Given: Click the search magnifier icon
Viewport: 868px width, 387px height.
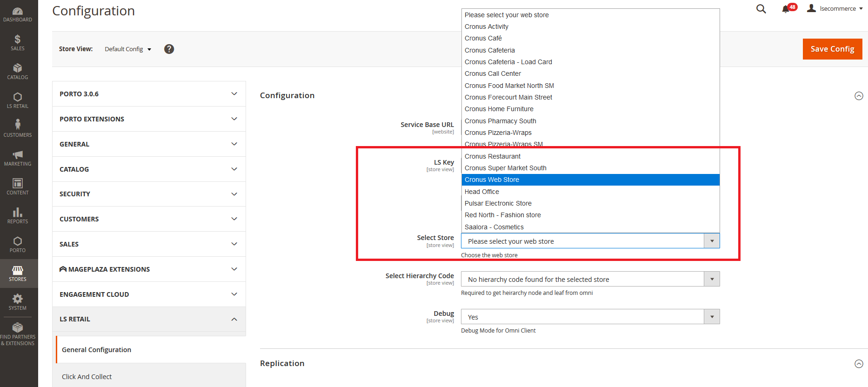Looking at the screenshot, I should pyautogui.click(x=761, y=9).
